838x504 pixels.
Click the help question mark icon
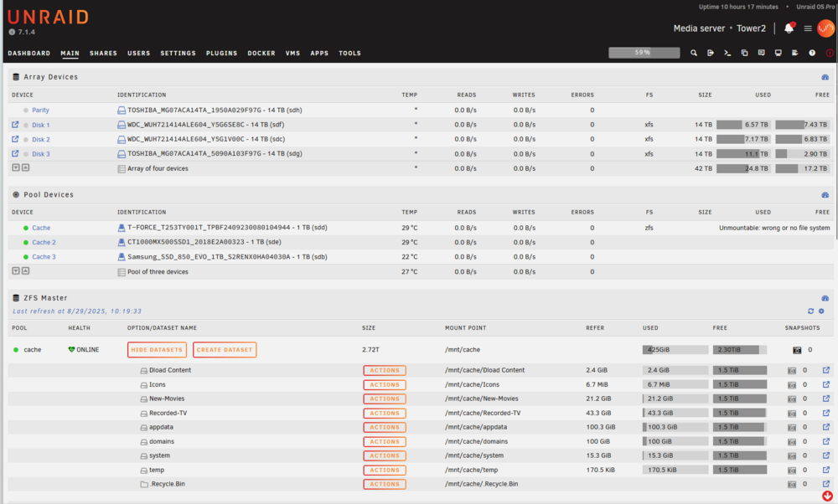point(812,53)
